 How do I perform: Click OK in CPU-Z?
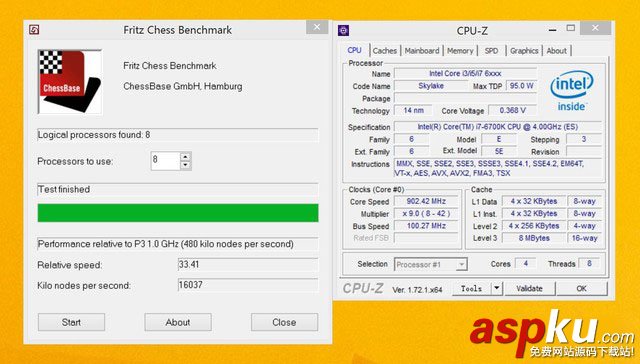point(582,289)
